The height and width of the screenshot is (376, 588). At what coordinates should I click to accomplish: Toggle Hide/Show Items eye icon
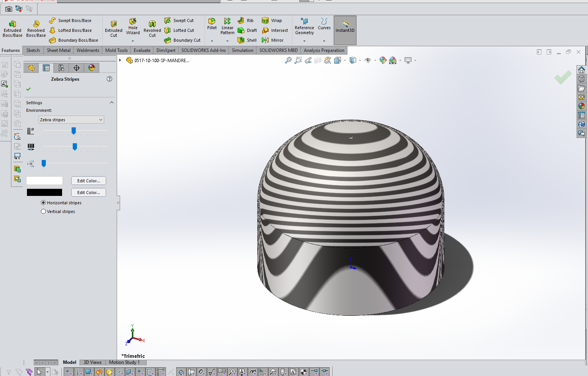[x=367, y=60]
